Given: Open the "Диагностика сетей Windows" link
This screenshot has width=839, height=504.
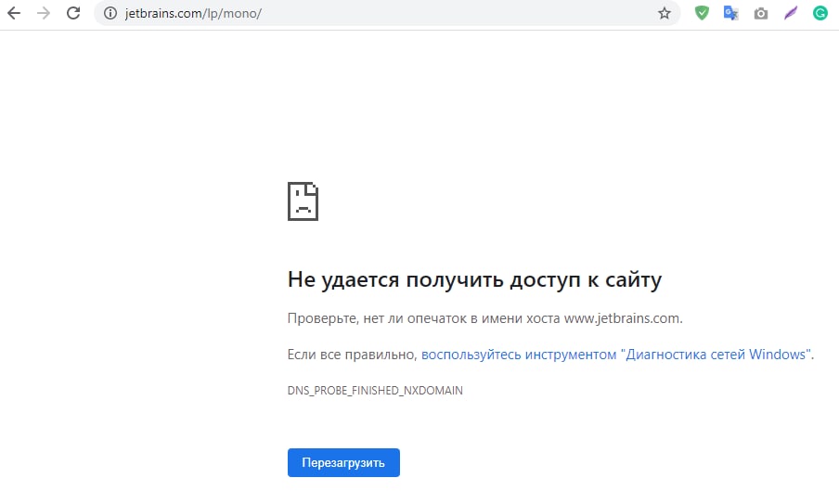Looking at the screenshot, I should pos(617,355).
